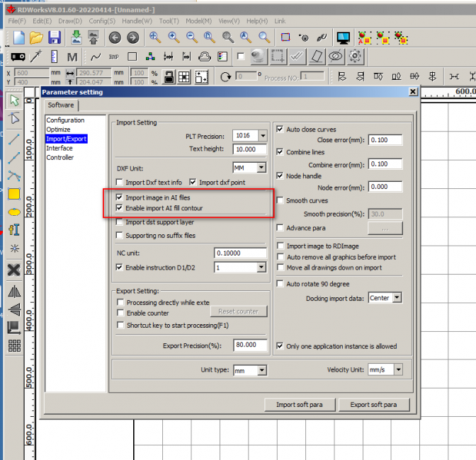This screenshot has width=476, height=460.
Task: Toggle Auto rotate 90 degree option
Action: (x=280, y=284)
